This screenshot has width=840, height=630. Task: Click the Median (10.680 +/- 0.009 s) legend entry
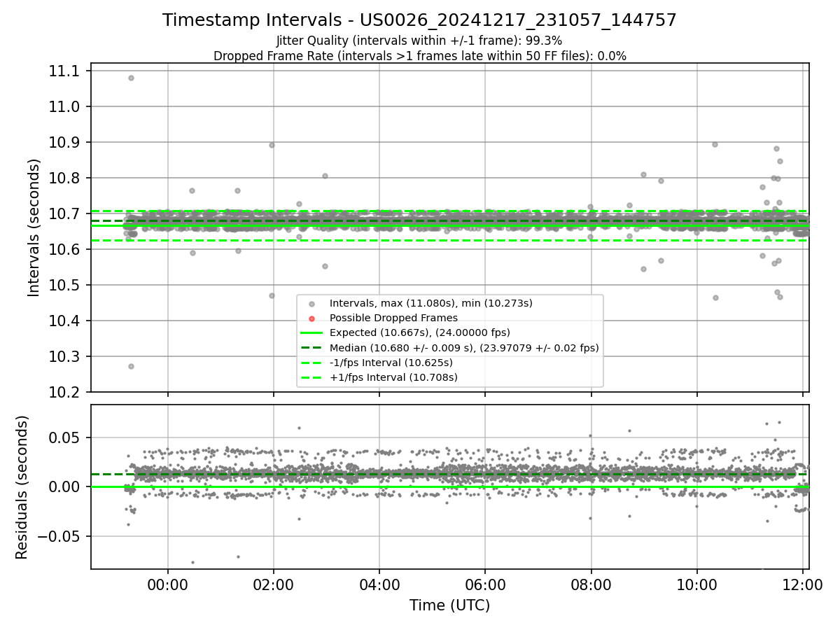pyautogui.click(x=463, y=347)
